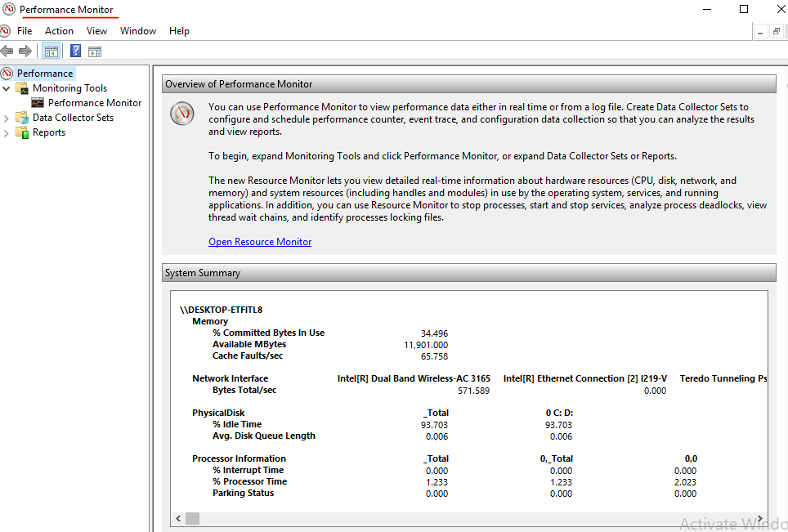Click the Back arrow toolbar button
The height and width of the screenshot is (532, 788).
point(7,51)
